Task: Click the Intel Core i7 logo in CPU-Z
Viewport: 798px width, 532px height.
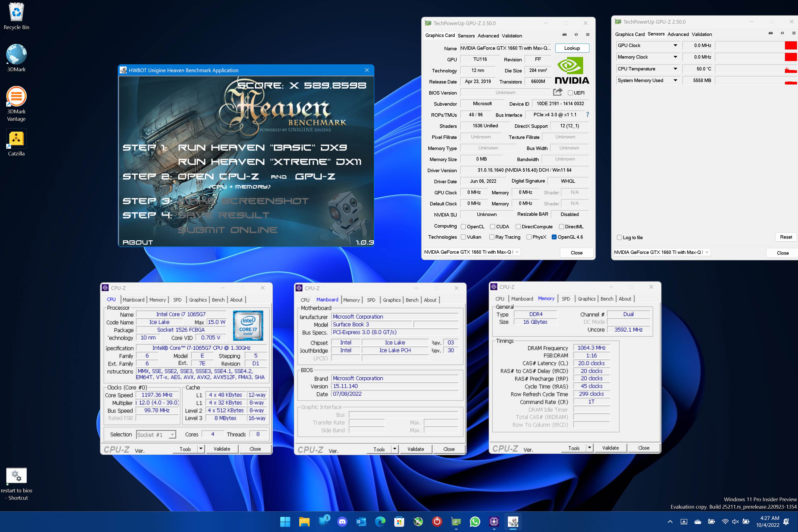Action: 248,325
